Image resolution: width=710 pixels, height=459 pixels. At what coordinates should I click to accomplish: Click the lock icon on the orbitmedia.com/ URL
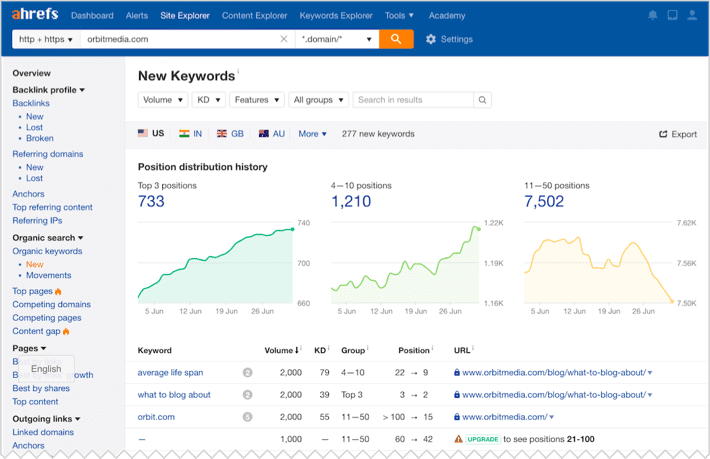[457, 417]
